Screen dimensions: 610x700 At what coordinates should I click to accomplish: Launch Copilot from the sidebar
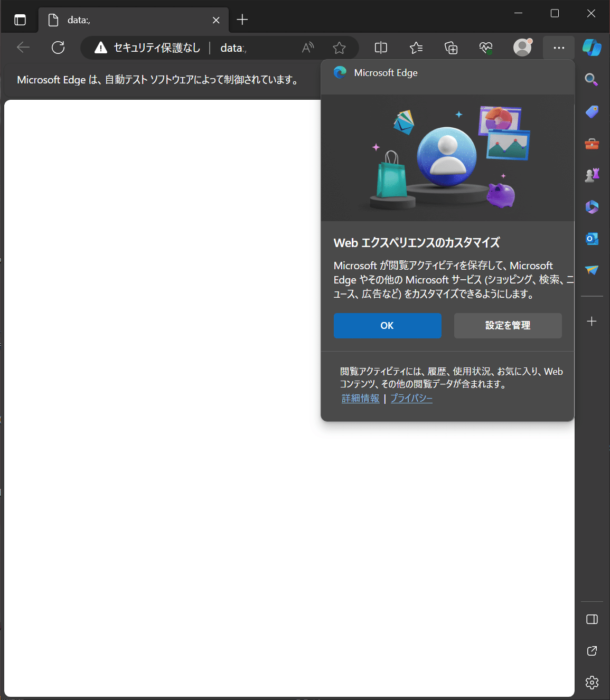tap(592, 48)
